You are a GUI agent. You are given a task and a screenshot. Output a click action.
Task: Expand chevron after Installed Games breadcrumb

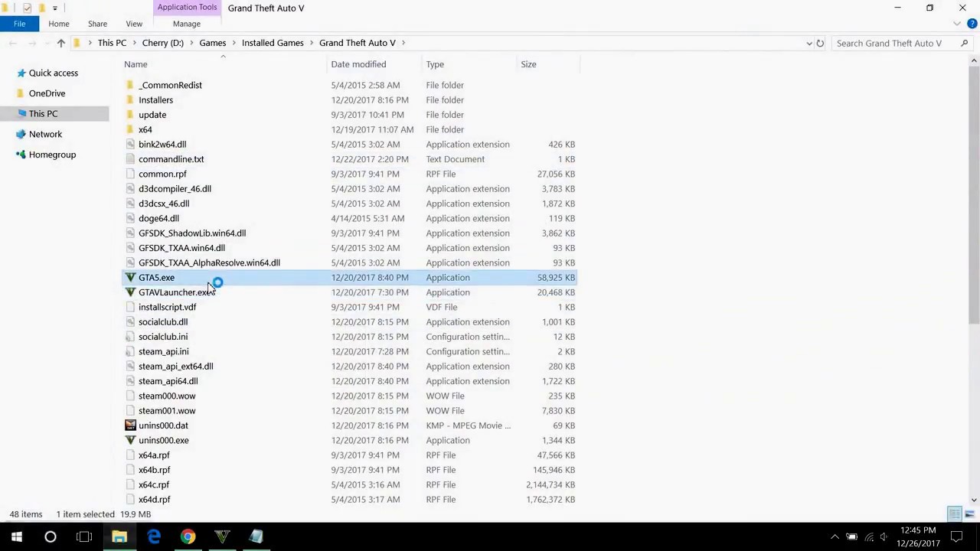point(312,43)
